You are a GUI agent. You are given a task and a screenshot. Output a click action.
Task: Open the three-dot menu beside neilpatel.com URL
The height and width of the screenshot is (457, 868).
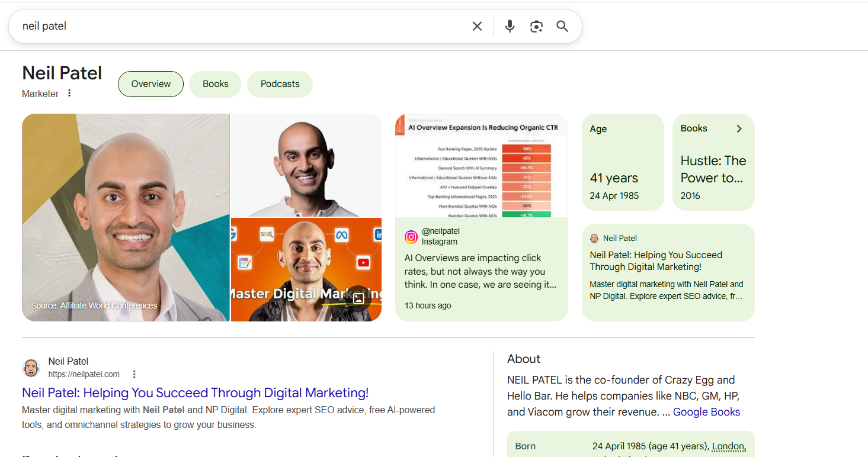tap(134, 374)
